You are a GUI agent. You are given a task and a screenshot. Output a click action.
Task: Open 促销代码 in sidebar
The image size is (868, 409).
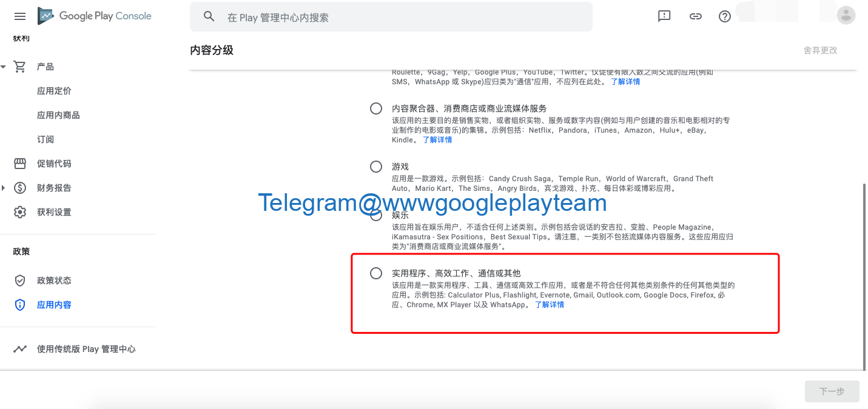pyautogui.click(x=54, y=164)
